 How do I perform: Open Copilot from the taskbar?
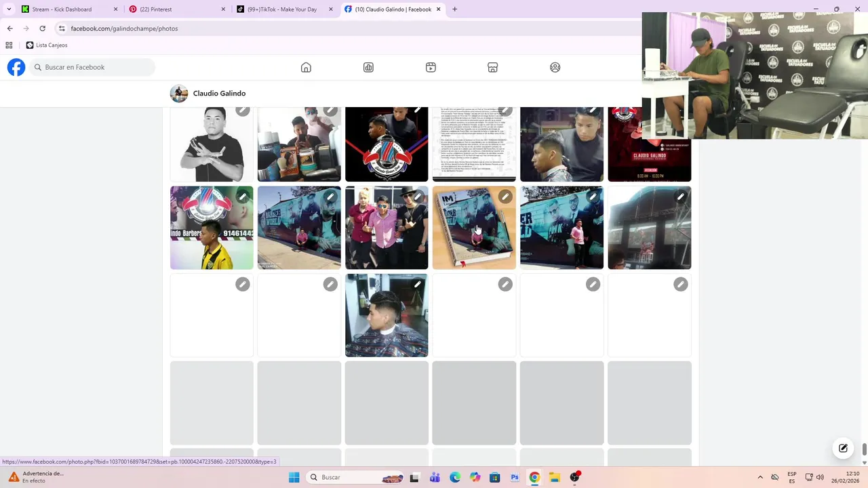click(x=475, y=477)
